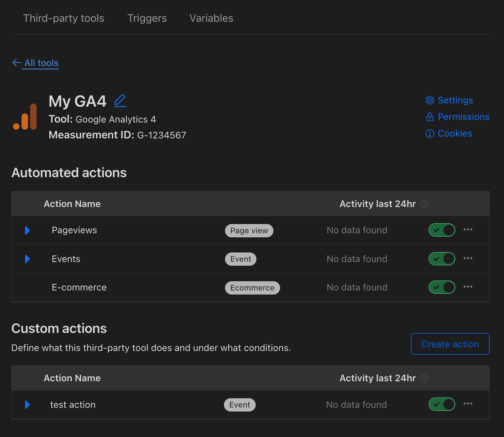Expand the Events row details

tap(27, 259)
